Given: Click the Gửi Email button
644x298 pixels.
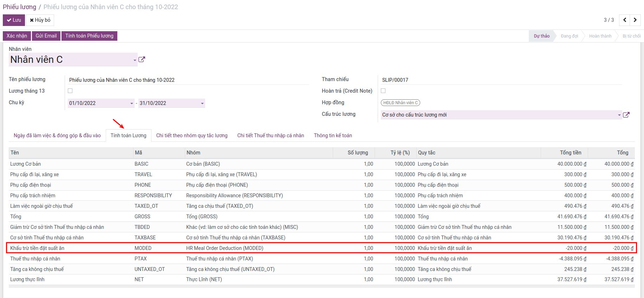Looking at the screenshot, I should (x=46, y=36).
